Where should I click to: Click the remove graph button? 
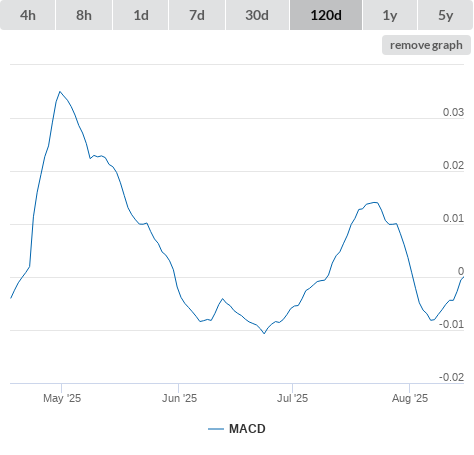426,45
